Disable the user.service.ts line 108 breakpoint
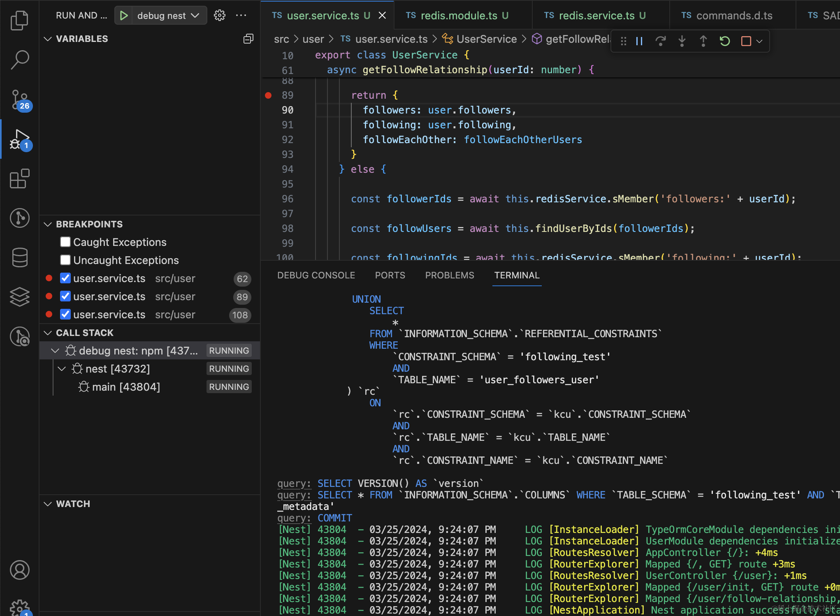 pyautogui.click(x=65, y=314)
